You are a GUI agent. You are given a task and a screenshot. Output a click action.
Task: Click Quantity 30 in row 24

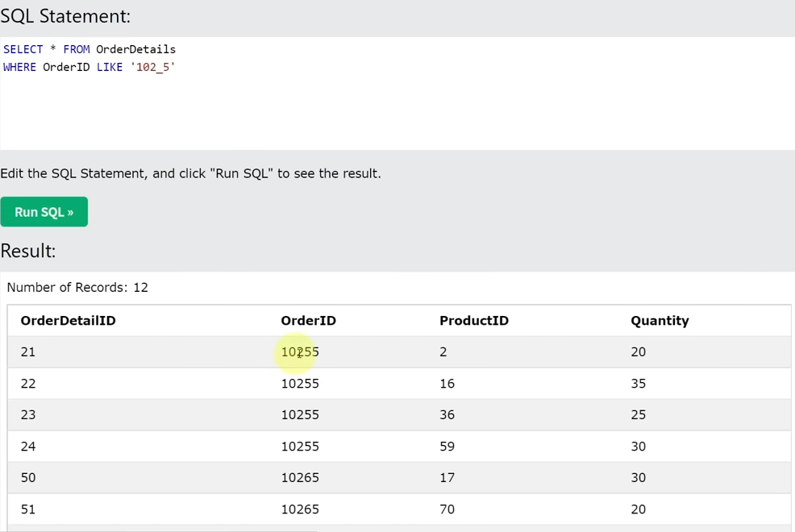coord(639,447)
